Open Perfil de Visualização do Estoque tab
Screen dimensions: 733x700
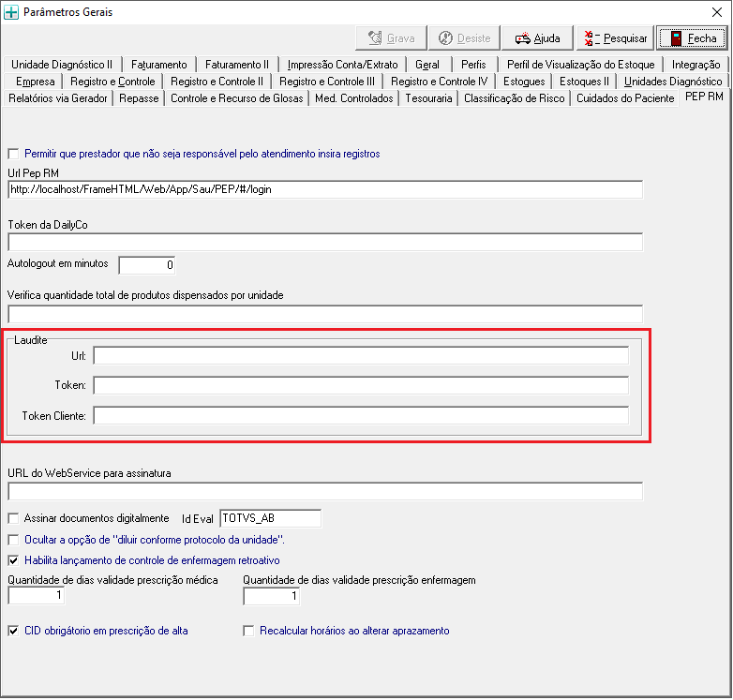tap(580, 65)
